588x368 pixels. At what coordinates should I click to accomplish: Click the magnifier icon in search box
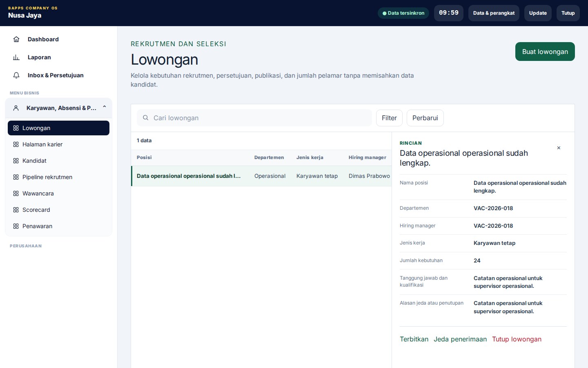pos(145,118)
